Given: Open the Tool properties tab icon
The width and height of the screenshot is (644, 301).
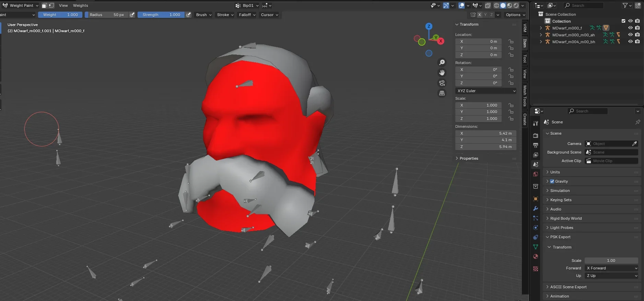Looking at the screenshot, I should coord(536,123).
